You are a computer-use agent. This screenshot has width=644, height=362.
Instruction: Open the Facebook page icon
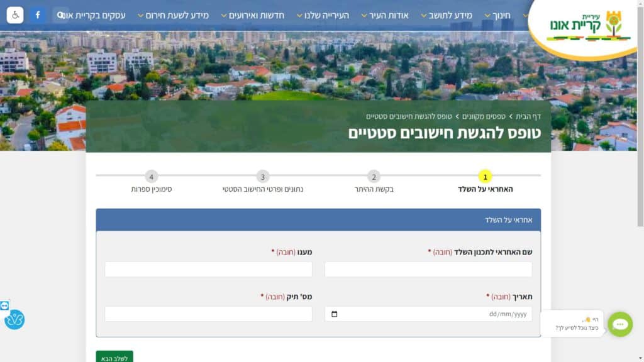point(38,15)
